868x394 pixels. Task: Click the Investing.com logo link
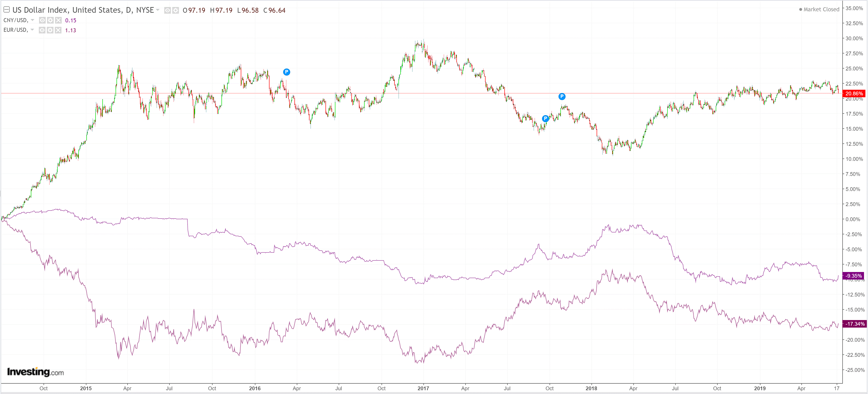click(x=35, y=372)
